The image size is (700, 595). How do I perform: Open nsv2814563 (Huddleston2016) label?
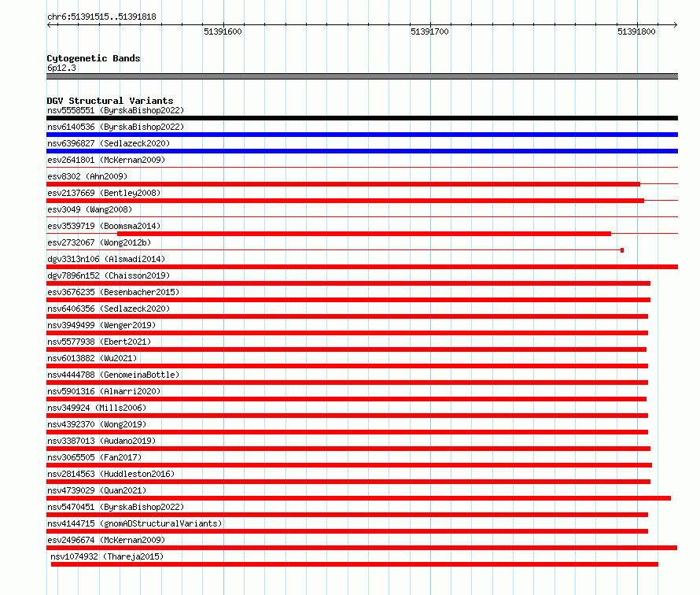click(x=111, y=474)
